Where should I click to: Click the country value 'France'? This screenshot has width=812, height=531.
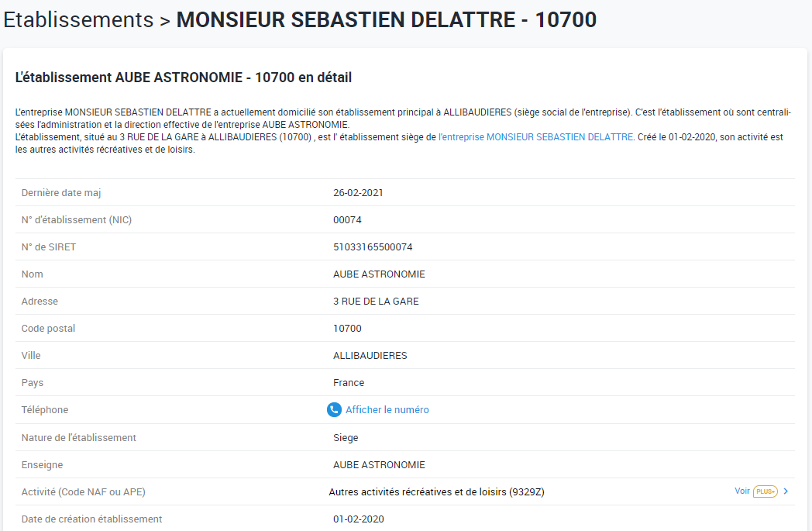(349, 383)
